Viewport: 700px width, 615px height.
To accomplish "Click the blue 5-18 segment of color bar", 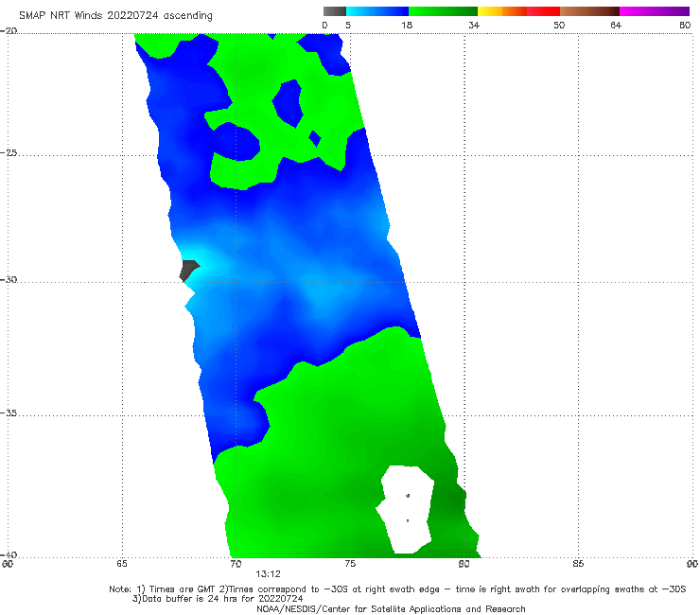I will click(x=377, y=11).
